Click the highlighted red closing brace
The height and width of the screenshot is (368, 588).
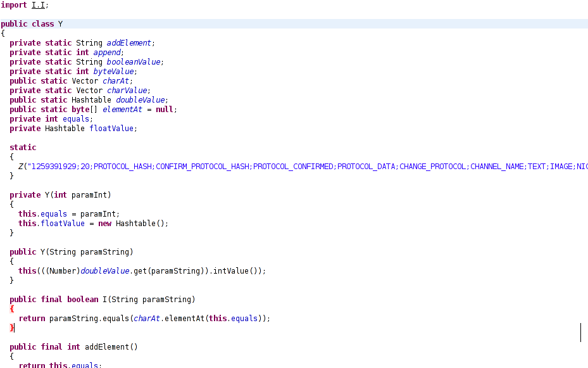(x=11, y=328)
